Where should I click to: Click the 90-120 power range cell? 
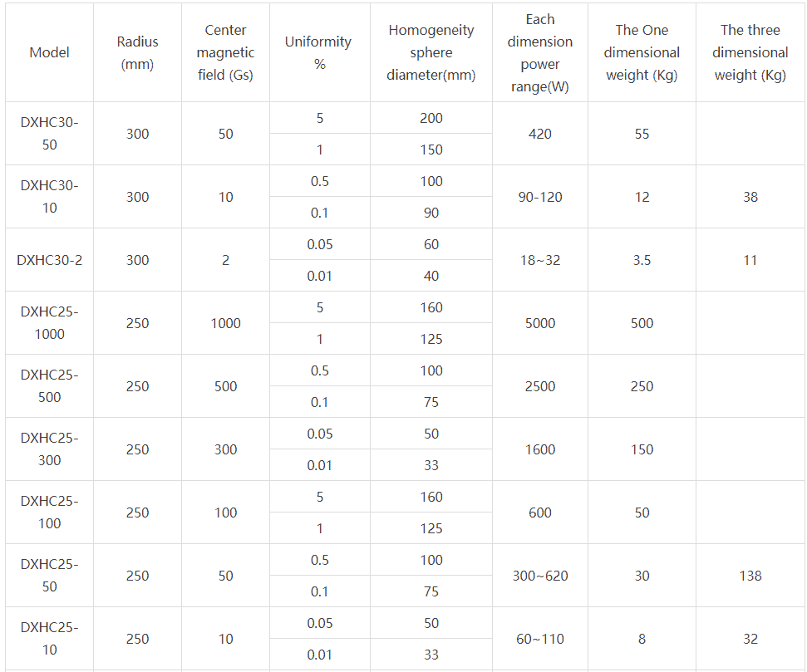pos(540,197)
